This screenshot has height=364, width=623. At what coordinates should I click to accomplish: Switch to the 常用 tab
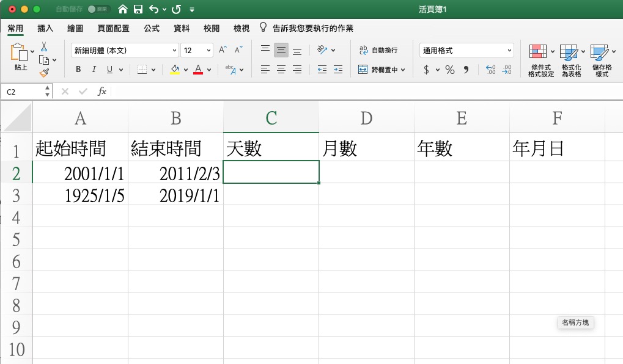(15, 28)
